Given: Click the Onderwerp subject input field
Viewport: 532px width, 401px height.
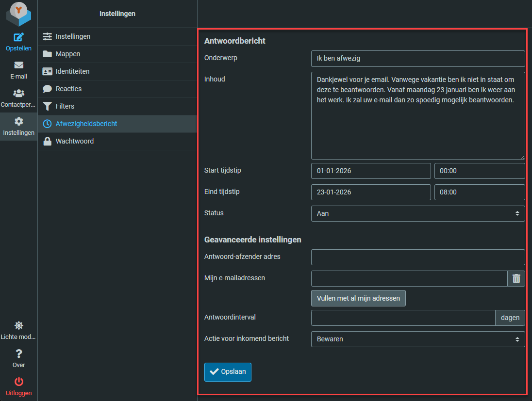Looking at the screenshot, I should 417,59.
